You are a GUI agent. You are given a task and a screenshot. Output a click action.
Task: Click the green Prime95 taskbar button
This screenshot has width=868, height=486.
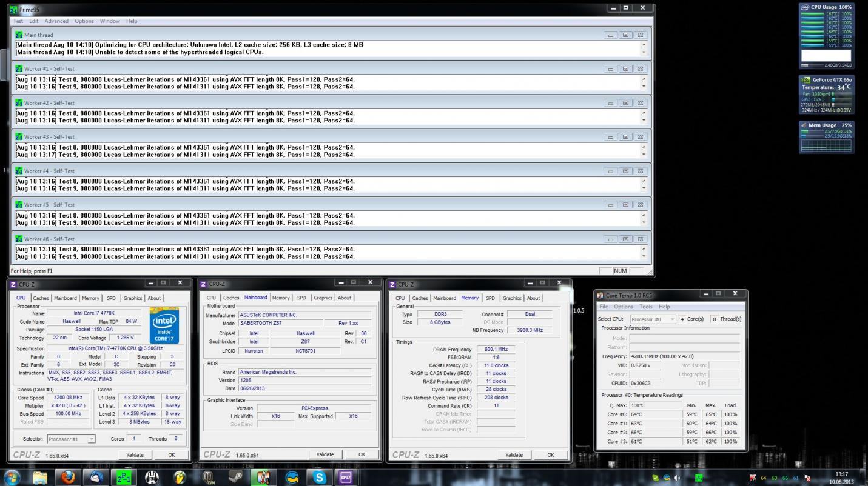pos(124,478)
